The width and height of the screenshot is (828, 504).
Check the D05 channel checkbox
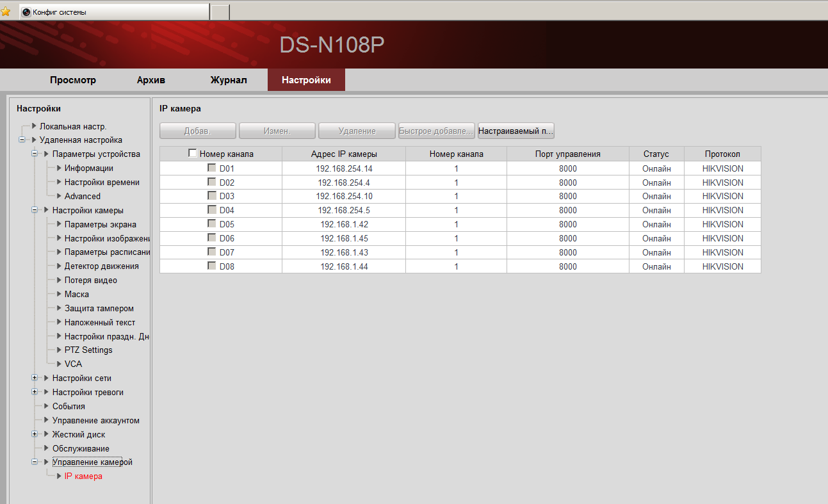211,224
